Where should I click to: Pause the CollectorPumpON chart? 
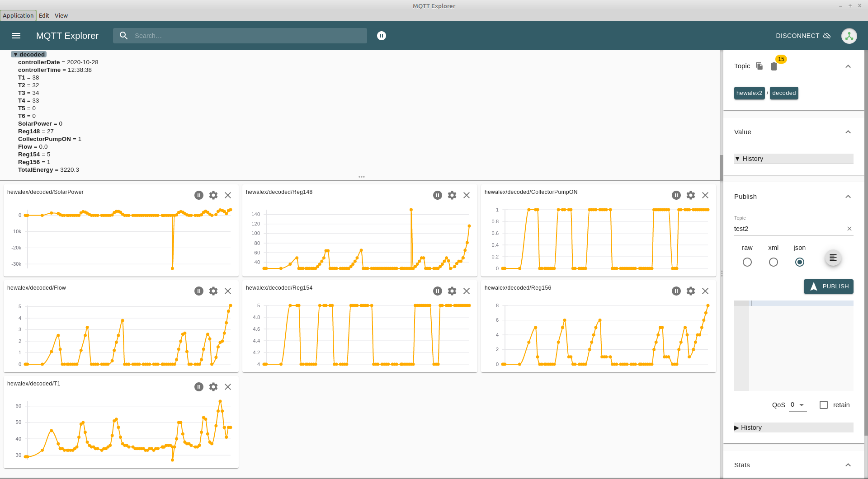tap(676, 195)
